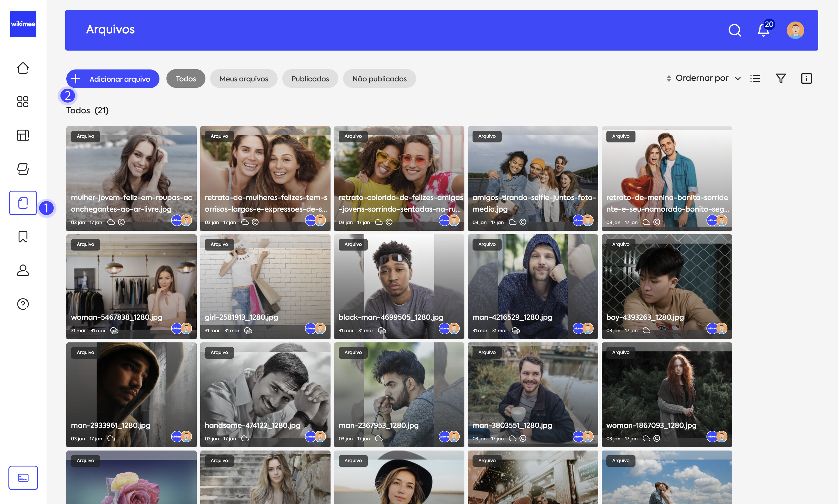Open the black-man-4699505_1280.jpg thumbnail
838x504 pixels.
[398, 286]
